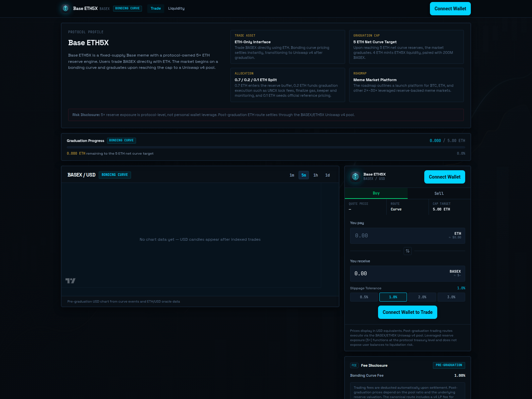The height and width of the screenshot is (399, 532).
Task: Click Connect Wallet in the trade panel
Action: 445,177
